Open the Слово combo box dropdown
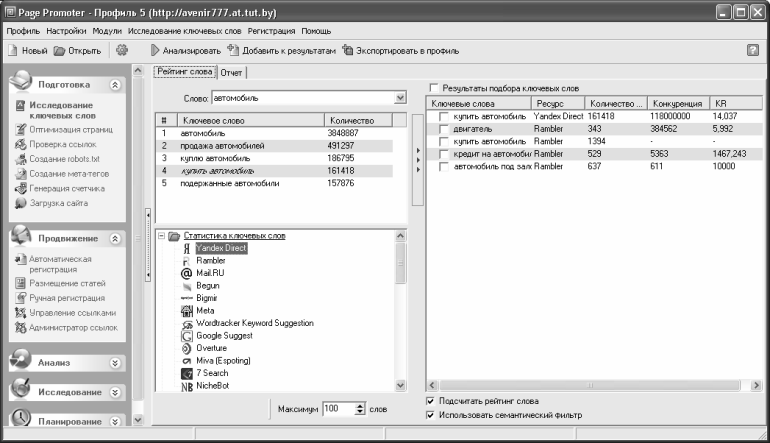This screenshot has height=443, width=770. tap(400, 98)
